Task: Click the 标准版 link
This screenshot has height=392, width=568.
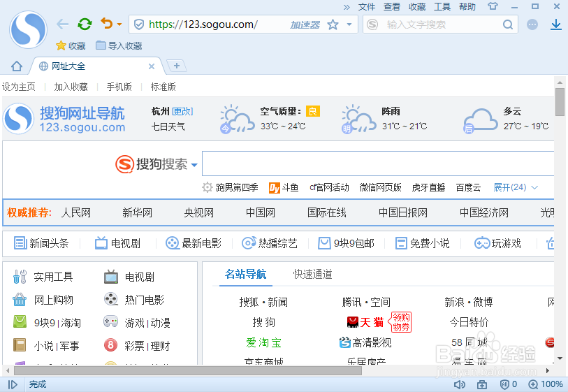Action: 163,87
